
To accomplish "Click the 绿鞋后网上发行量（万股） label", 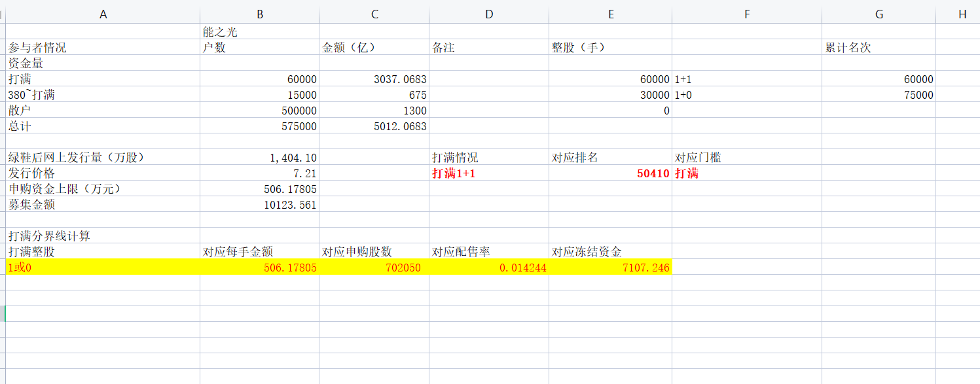I will (x=103, y=157).
